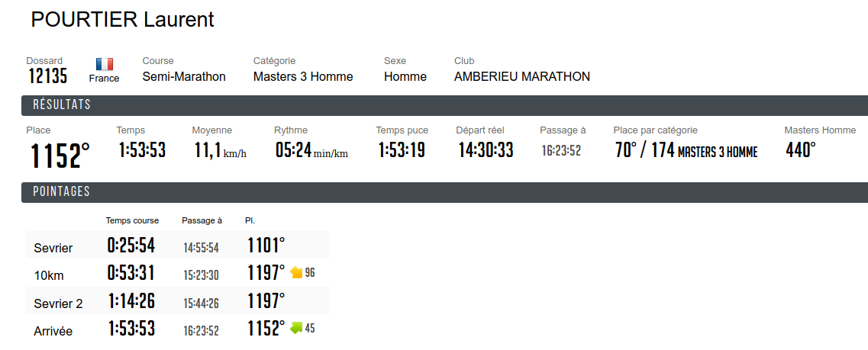The height and width of the screenshot is (350, 868).
Task: Click the POINTAGES section header
Action: tap(444, 192)
